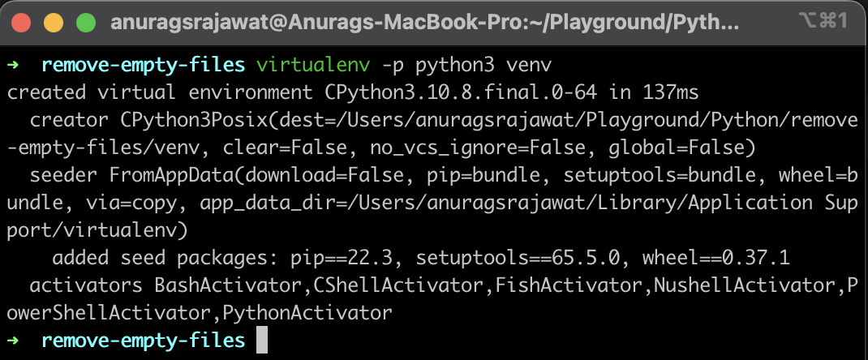Screen dimensions: 868x360
Task: Click 'BashActivator' in the activators line
Action: click(x=228, y=286)
